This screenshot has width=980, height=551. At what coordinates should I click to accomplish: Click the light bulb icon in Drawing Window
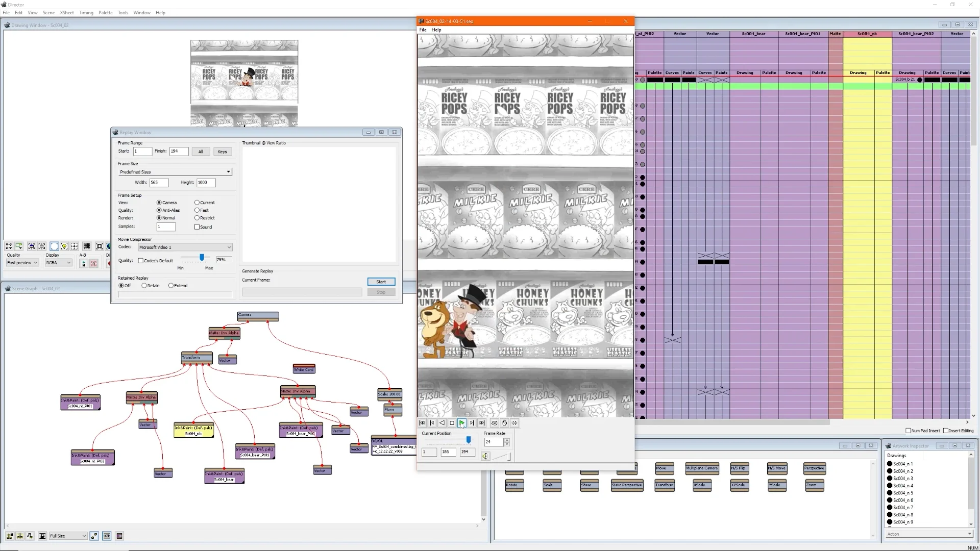tap(64, 246)
